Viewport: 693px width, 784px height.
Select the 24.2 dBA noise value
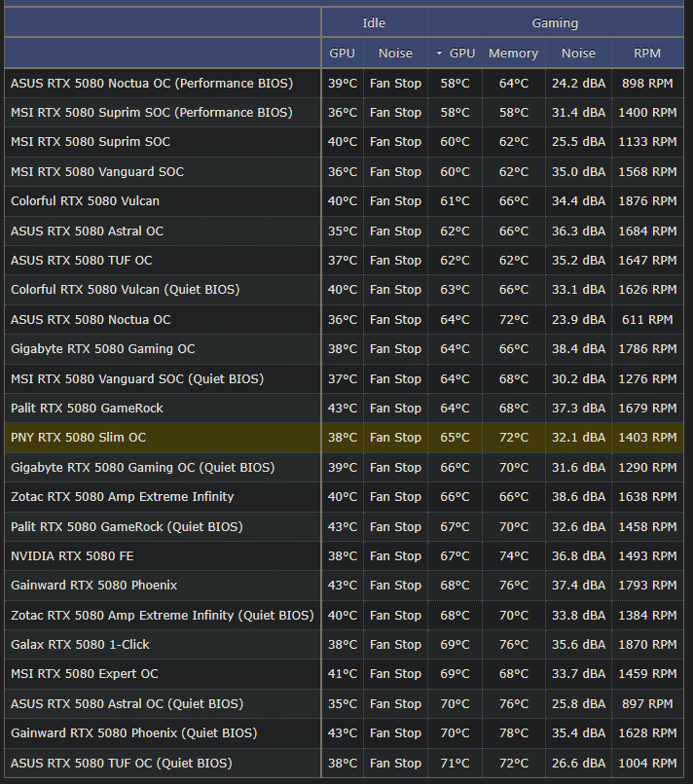click(x=578, y=83)
